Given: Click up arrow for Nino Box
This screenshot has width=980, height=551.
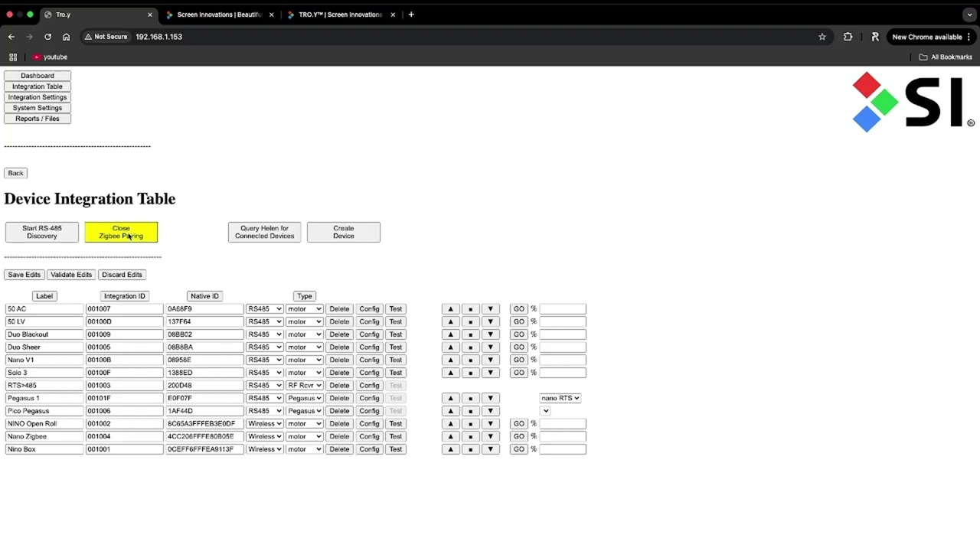Looking at the screenshot, I should click(451, 449).
